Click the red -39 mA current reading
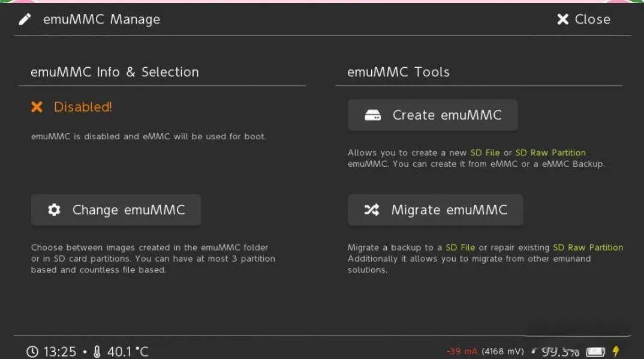The height and width of the screenshot is (359, 644). [x=462, y=351]
